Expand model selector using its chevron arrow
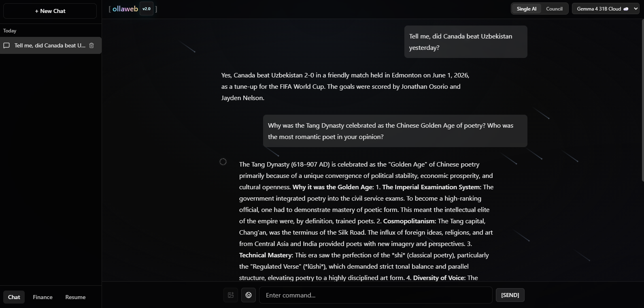Screen dimensions: 644x308 (635, 9)
